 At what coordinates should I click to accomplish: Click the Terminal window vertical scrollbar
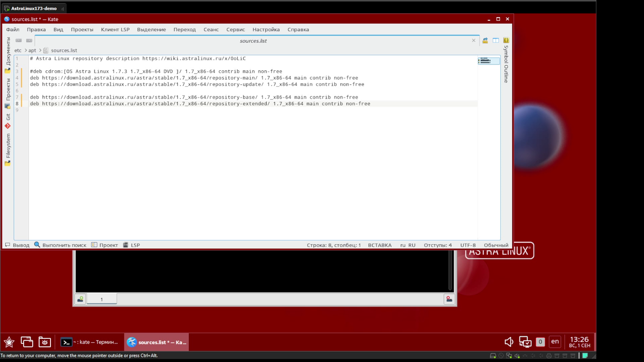coord(450,271)
